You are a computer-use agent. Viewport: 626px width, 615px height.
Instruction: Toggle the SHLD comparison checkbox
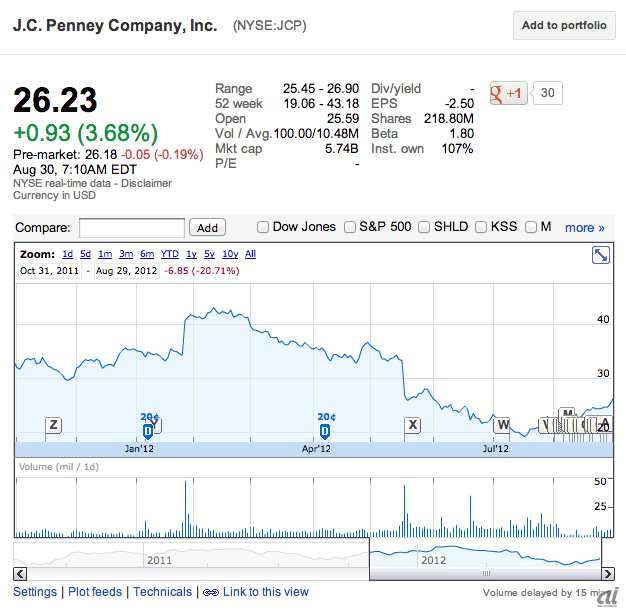click(424, 227)
